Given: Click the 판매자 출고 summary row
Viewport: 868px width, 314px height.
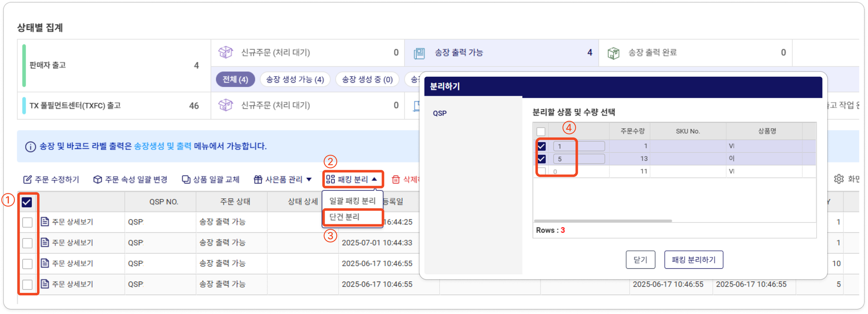Looking at the screenshot, I should coord(114,66).
